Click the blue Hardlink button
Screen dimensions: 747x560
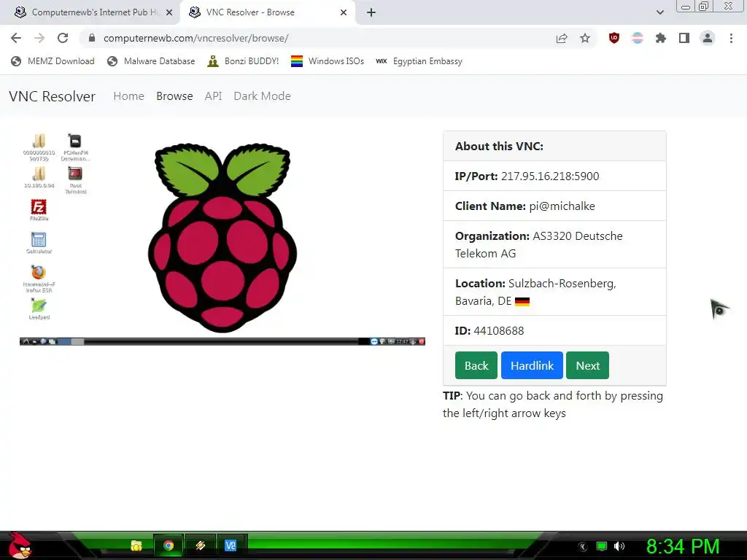coord(532,365)
